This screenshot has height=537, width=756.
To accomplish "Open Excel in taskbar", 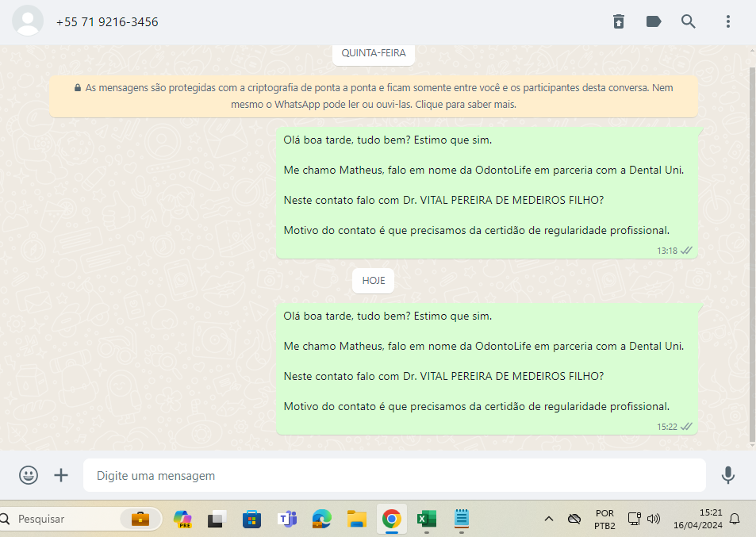I will click(426, 519).
